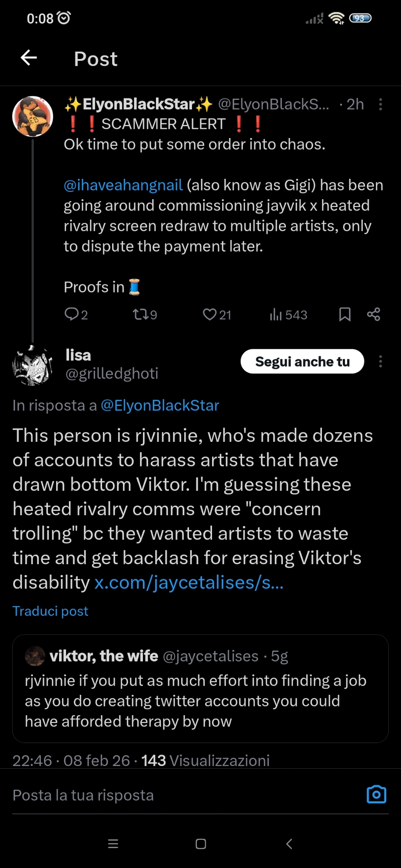Repost the SCAMMER ALERT post
The width and height of the screenshot is (401, 868).
coord(144,314)
